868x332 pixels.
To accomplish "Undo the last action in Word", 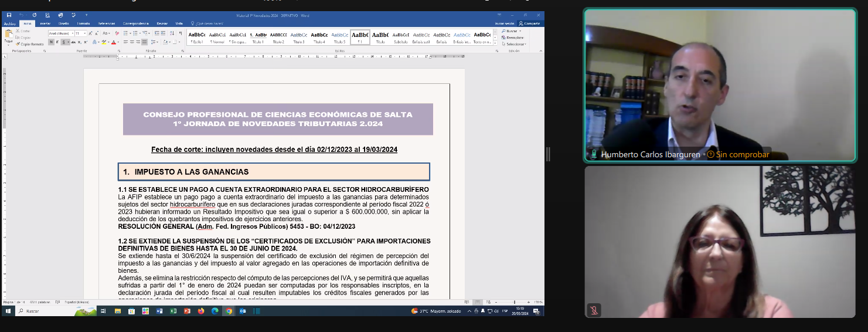I will pyautogui.click(x=22, y=15).
